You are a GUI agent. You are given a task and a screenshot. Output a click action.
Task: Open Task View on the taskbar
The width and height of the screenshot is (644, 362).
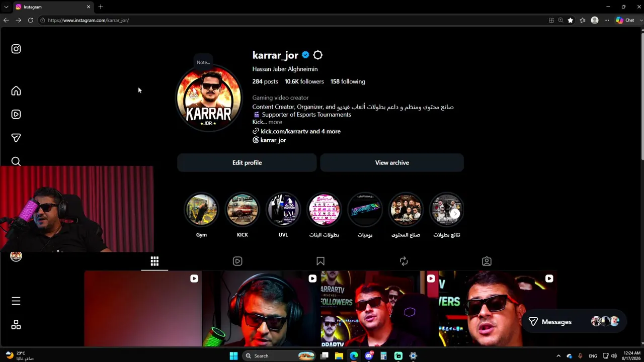pos(325,356)
